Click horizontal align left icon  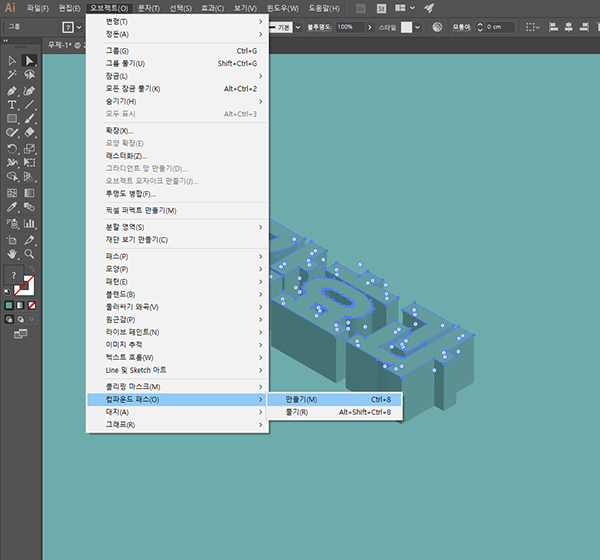[553, 27]
